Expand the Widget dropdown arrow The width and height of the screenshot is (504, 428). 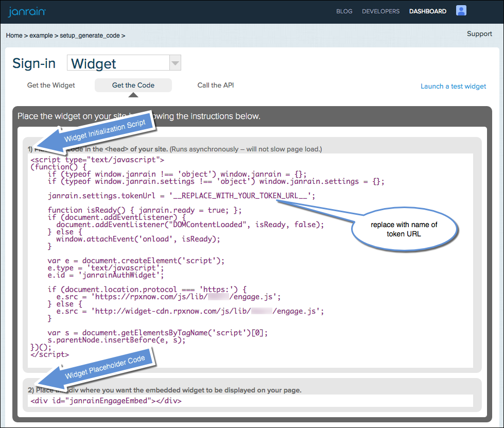[175, 63]
